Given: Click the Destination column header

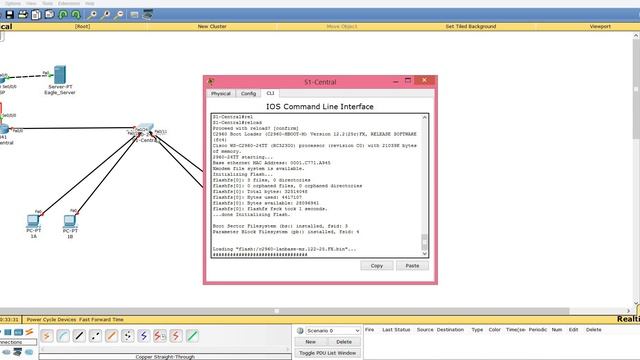Looking at the screenshot, I should (450, 330).
